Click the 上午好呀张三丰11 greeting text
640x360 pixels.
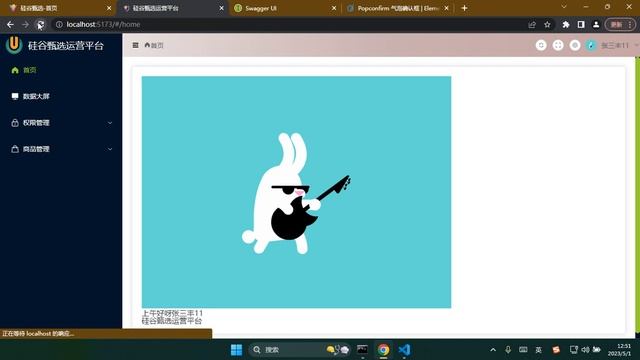(x=172, y=313)
